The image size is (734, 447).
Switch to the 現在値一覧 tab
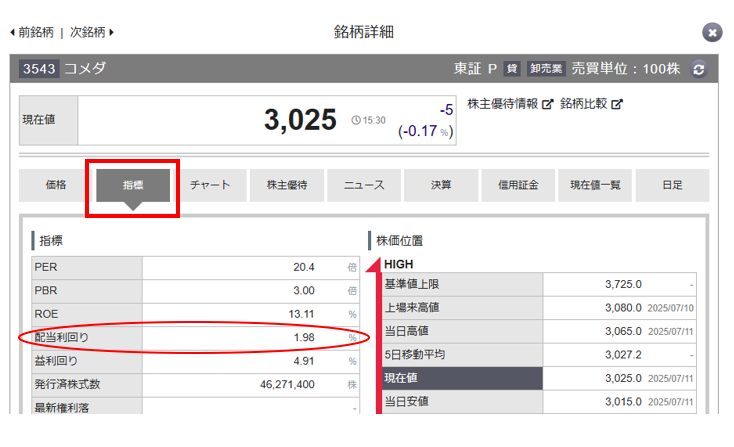tap(595, 185)
